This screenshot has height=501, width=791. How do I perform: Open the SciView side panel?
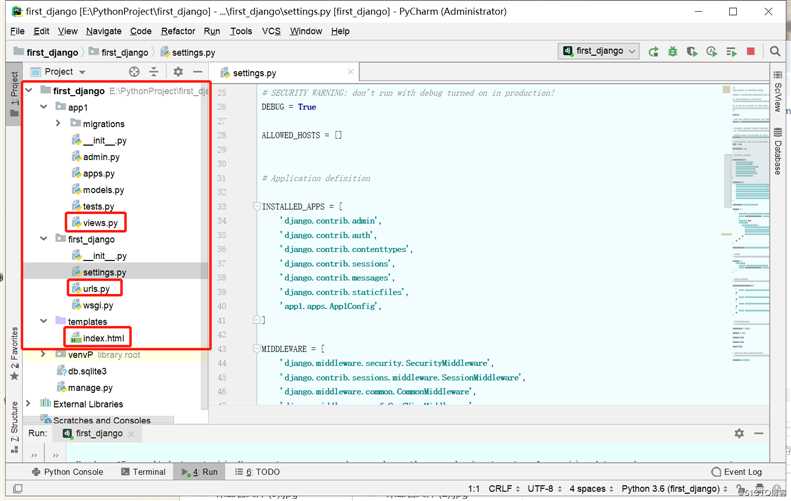(777, 92)
